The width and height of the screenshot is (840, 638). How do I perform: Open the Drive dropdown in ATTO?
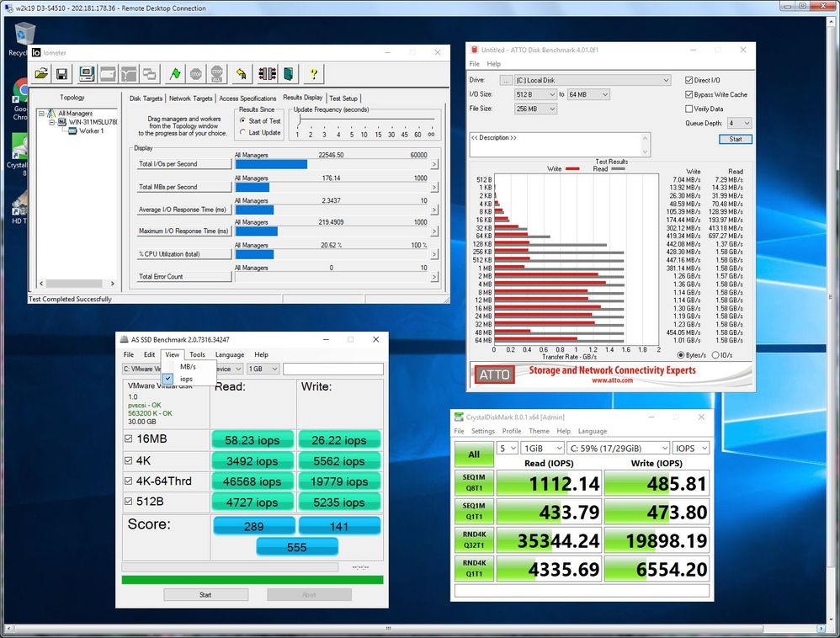[593, 80]
